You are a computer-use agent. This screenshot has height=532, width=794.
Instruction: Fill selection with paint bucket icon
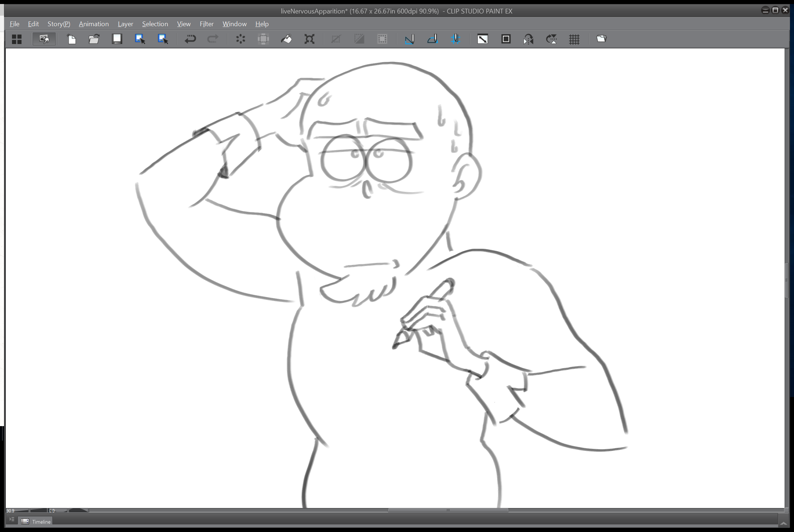286,39
